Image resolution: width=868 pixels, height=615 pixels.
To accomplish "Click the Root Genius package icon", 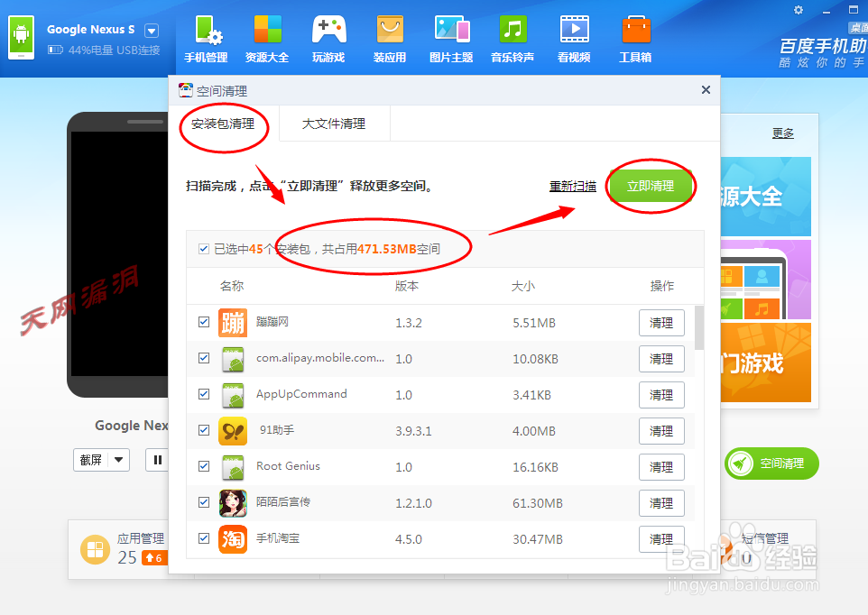I will 233,467.
